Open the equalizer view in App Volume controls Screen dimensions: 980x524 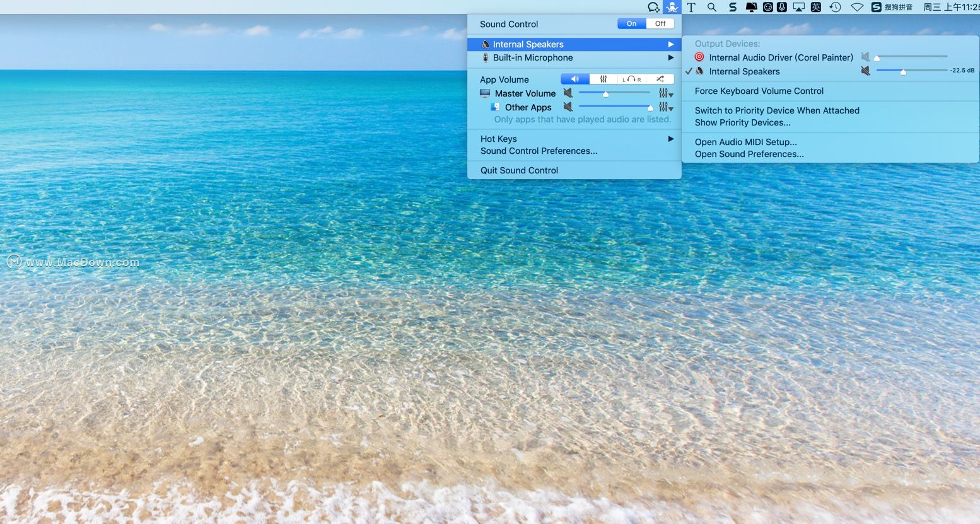[603, 79]
